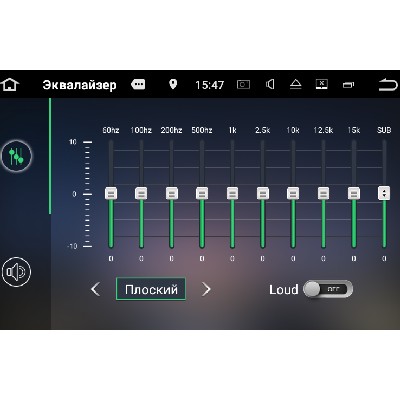Select the equalizer sliders sidebar icon

click(x=16, y=156)
